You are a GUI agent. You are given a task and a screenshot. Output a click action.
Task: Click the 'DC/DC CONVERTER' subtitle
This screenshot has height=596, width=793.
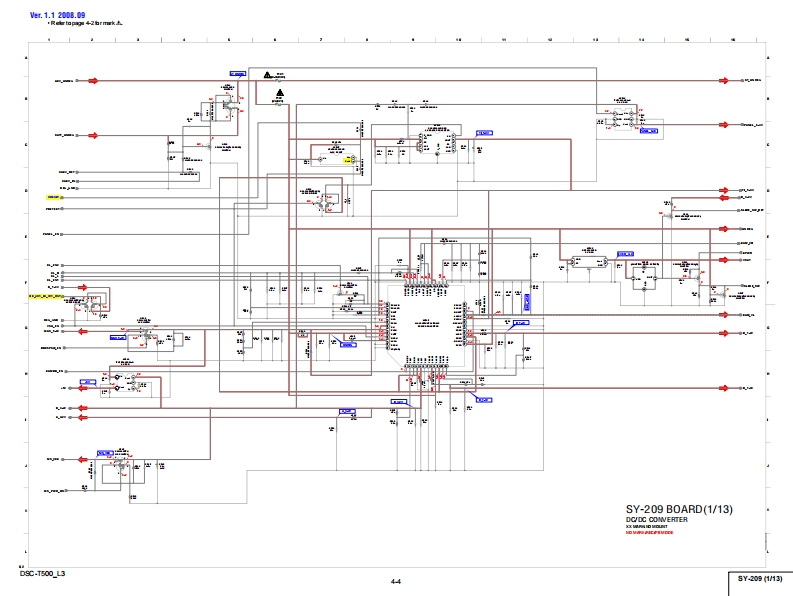click(657, 521)
